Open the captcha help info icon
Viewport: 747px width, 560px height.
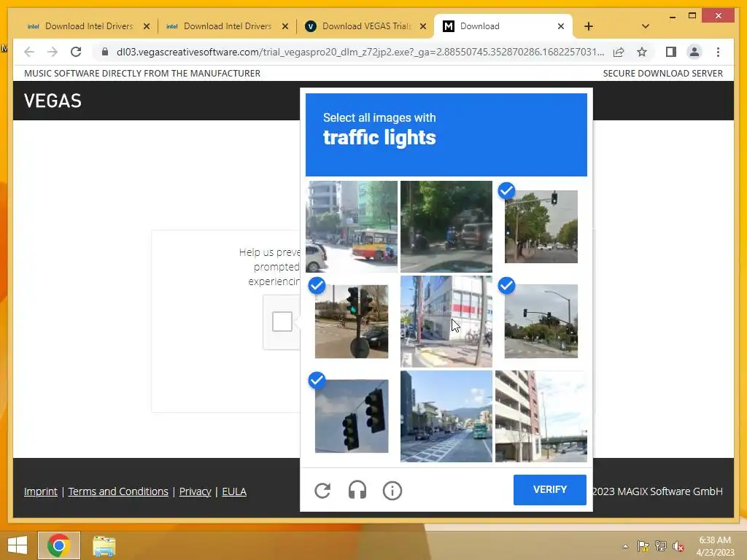[392, 491]
